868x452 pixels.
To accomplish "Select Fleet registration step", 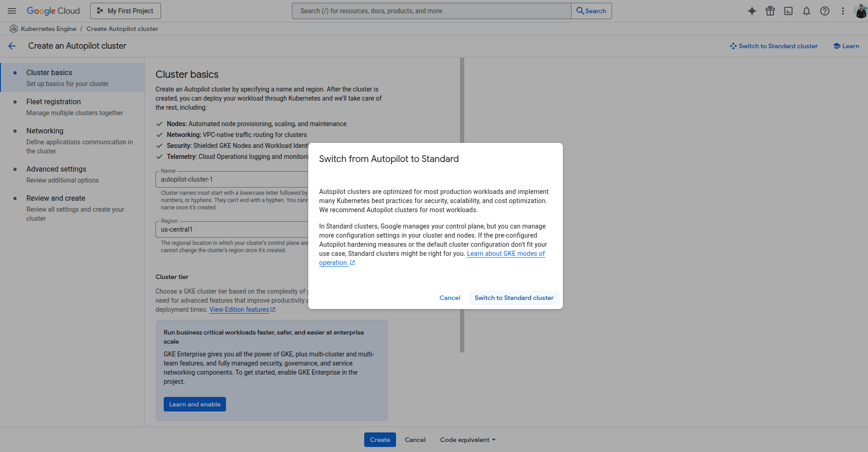I will (x=72, y=107).
